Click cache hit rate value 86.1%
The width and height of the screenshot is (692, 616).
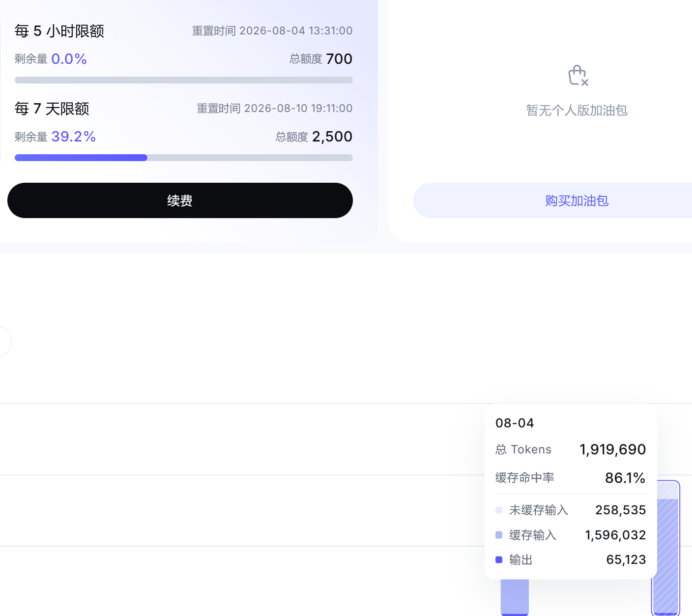[x=625, y=478]
